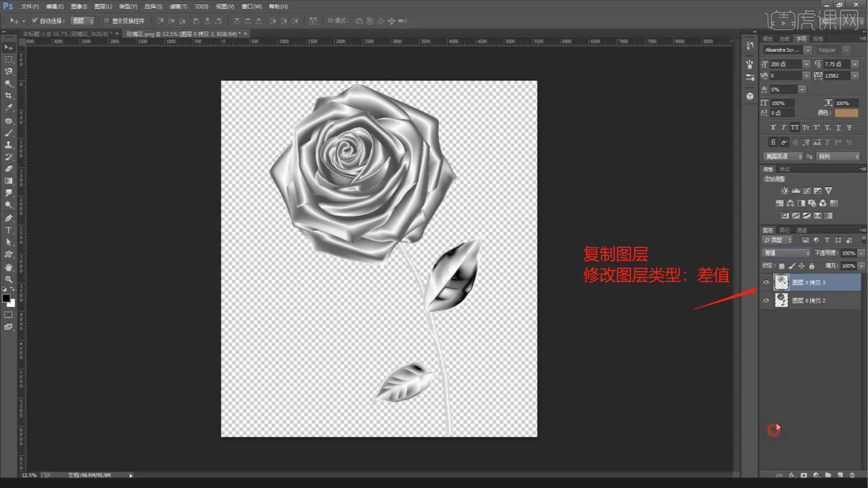The height and width of the screenshot is (488, 868).
Task: Toggle Underline text style
Action: coord(839,127)
